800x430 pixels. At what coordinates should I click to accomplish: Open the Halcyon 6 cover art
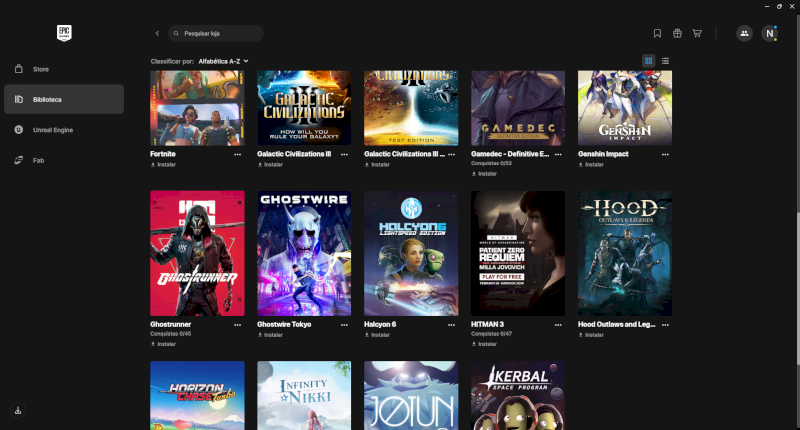tap(411, 254)
